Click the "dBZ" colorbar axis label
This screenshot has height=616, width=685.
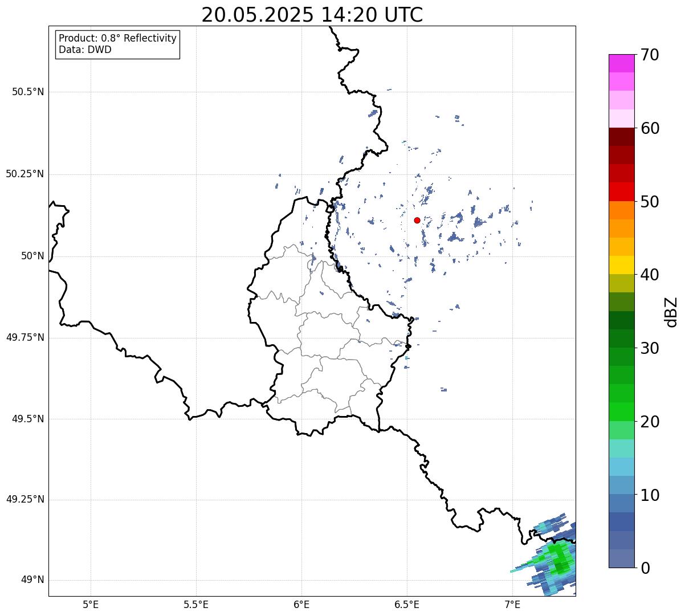[x=672, y=312]
